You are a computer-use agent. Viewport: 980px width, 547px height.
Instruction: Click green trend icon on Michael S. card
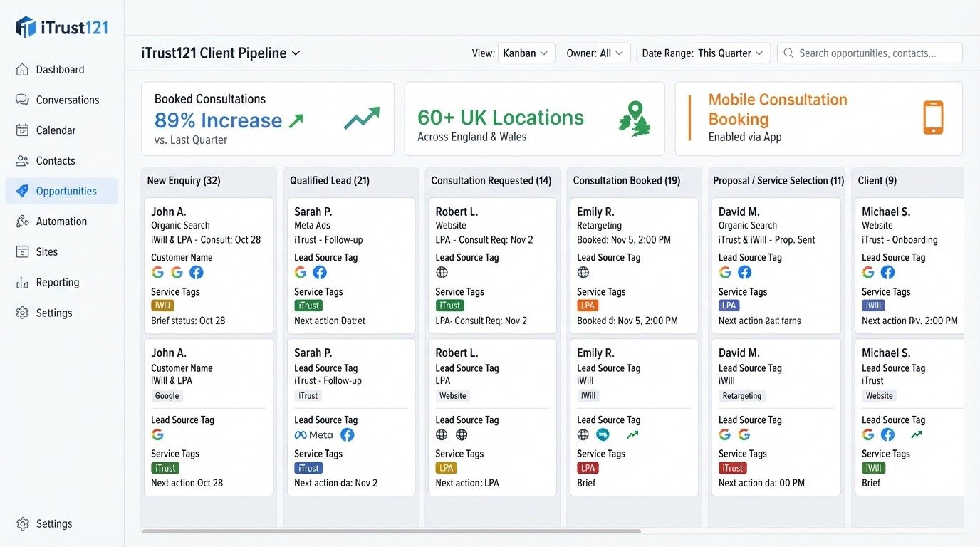click(x=917, y=434)
